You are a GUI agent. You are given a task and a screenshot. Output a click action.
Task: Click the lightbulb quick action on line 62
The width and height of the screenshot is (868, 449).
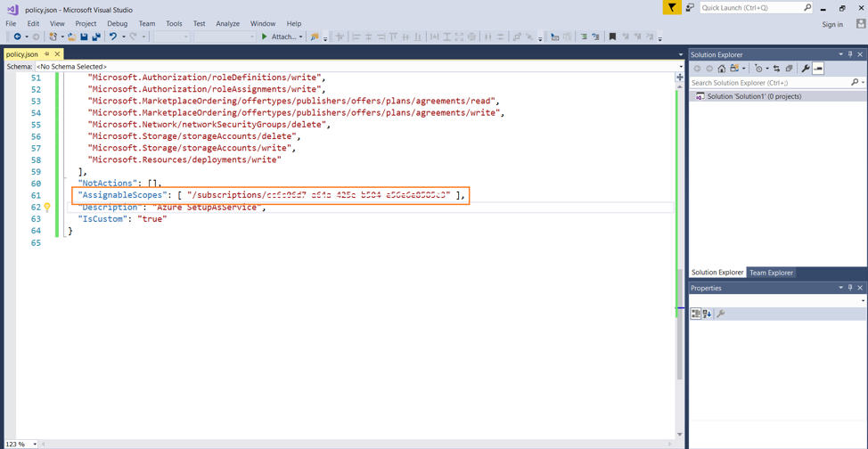click(47, 208)
